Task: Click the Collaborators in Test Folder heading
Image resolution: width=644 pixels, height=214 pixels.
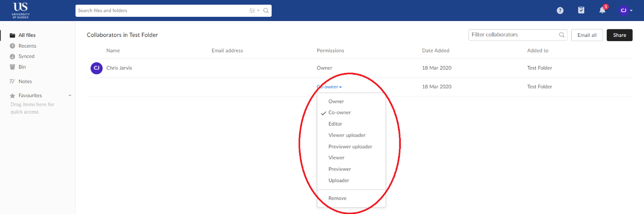Action: [x=122, y=35]
